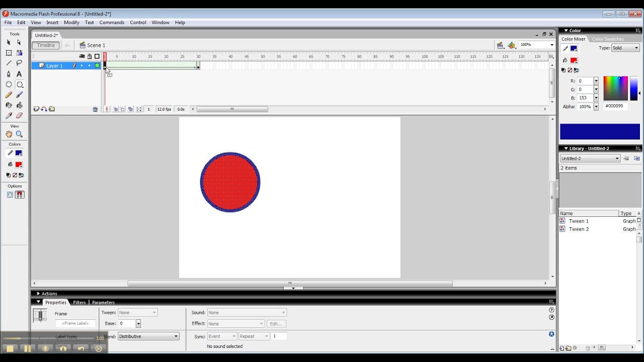Switch to the Color Swatches tab
644x362 pixels.
click(x=608, y=39)
